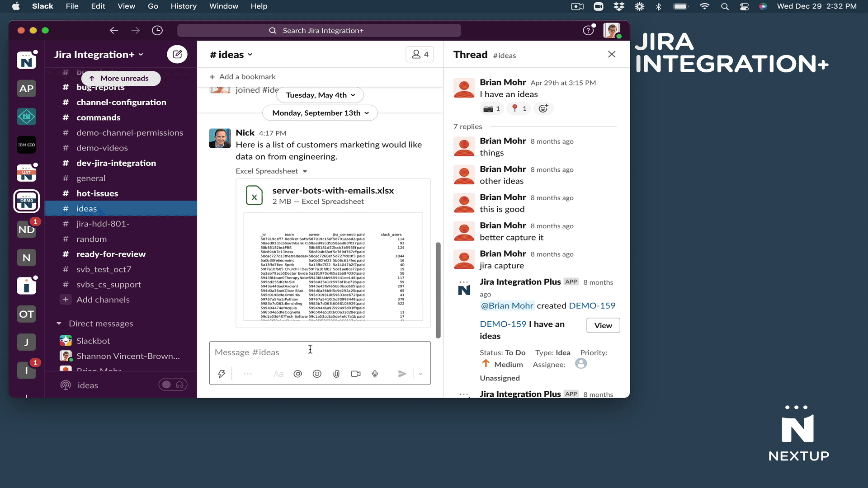Close the Thread panel
The width and height of the screenshot is (868, 488).
[x=612, y=54]
